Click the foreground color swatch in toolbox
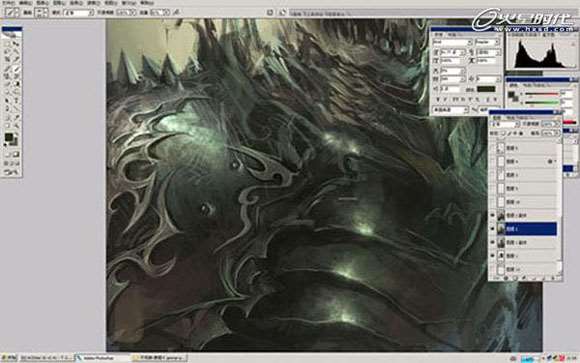580x363 pixels. pyautogui.click(x=8, y=137)
